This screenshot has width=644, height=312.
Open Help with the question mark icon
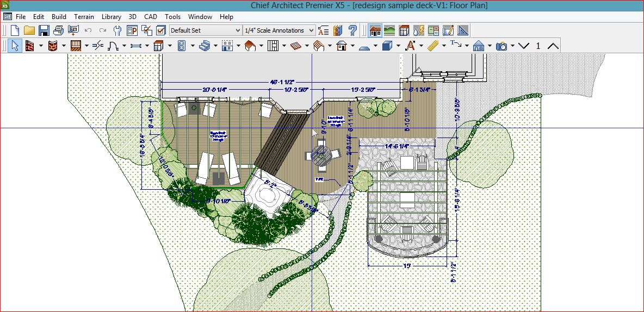[x=352, y=30]
